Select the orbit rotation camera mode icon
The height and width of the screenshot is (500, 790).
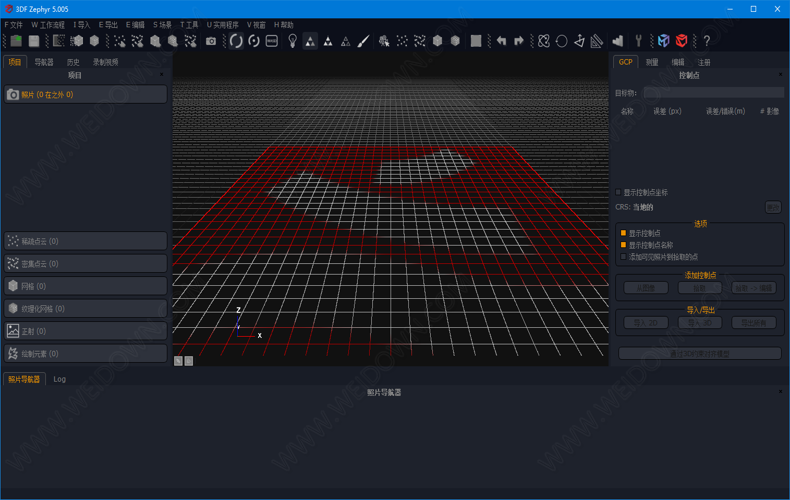coord(236,41)
